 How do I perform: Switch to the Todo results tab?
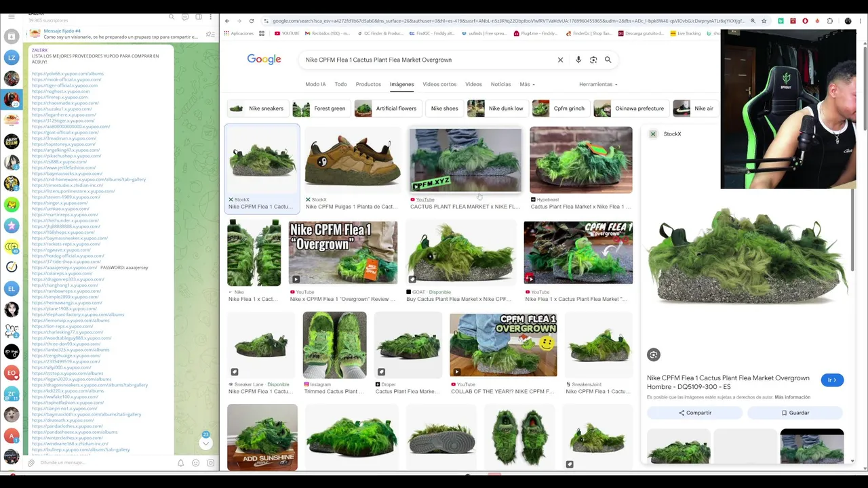point(340,85)
